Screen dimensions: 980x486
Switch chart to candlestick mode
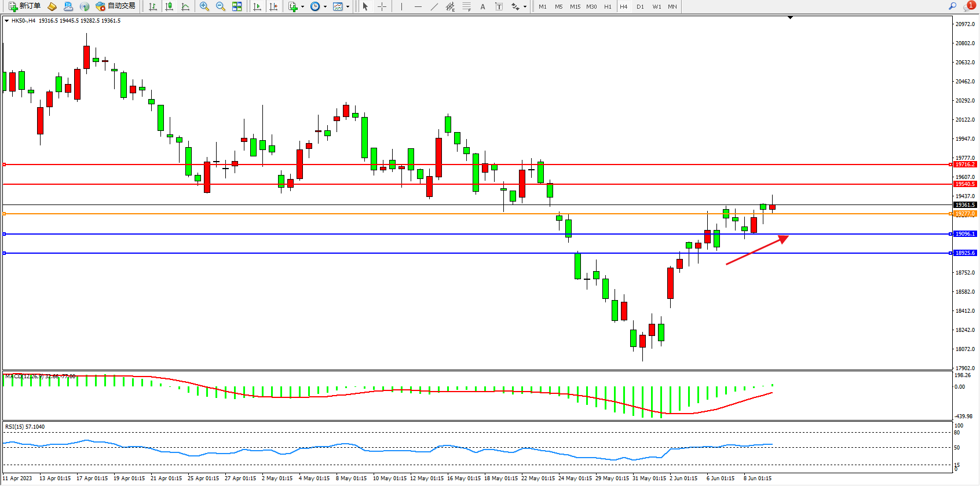[x=169, y=6]
